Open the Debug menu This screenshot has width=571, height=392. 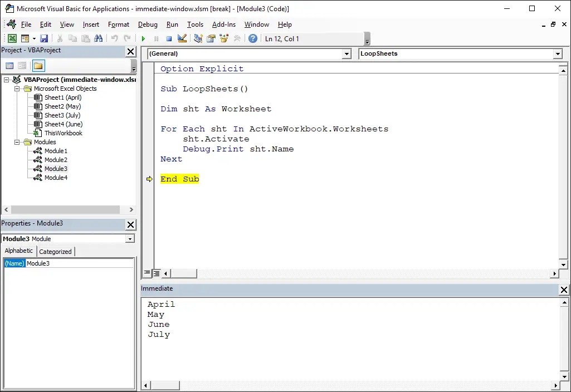[x=147, y=24]
